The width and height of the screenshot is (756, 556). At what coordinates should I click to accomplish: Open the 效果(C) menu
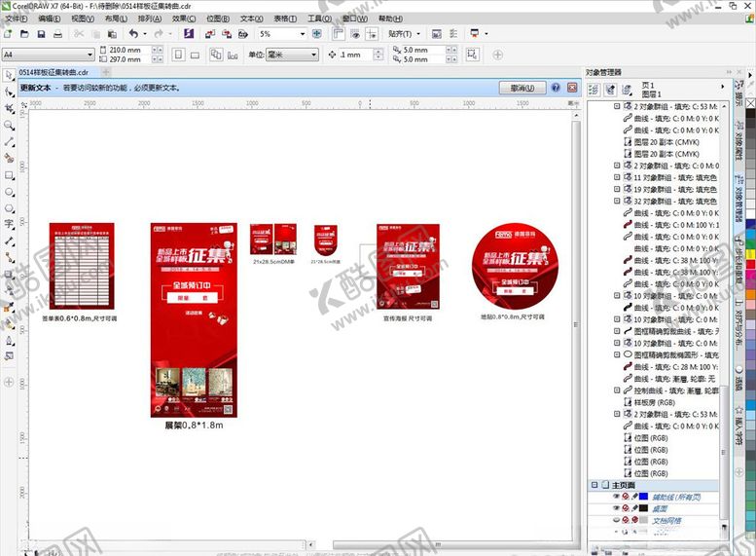[184, 19]
